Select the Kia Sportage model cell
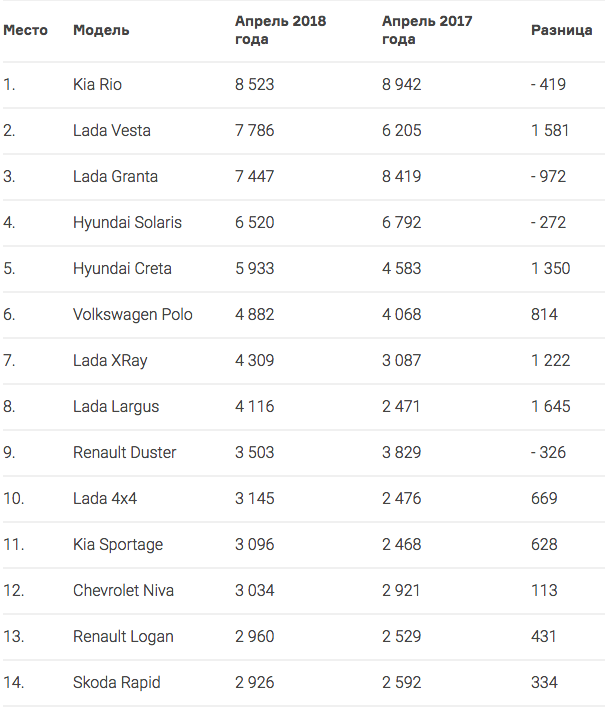 coord(118,545)
